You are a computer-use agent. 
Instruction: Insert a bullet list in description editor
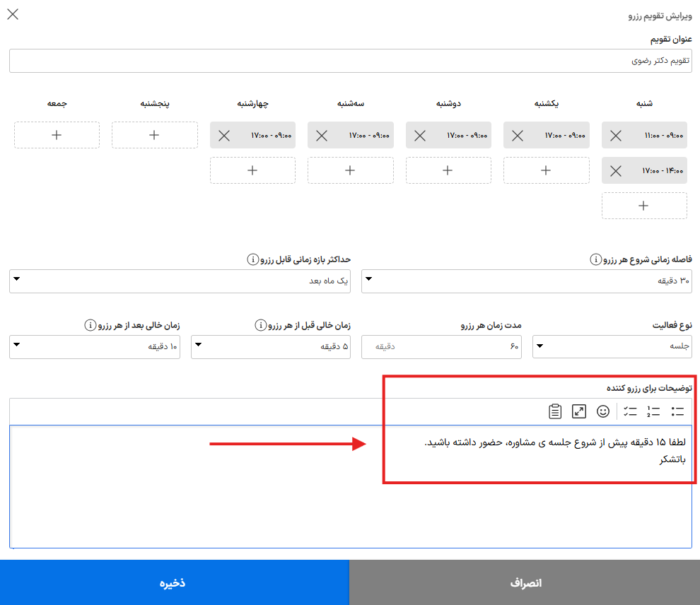click(x=677, y=411)
